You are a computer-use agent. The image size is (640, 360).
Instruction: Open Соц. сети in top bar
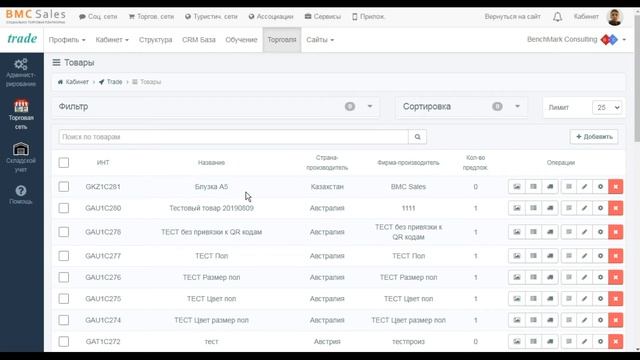coord(98,17)
